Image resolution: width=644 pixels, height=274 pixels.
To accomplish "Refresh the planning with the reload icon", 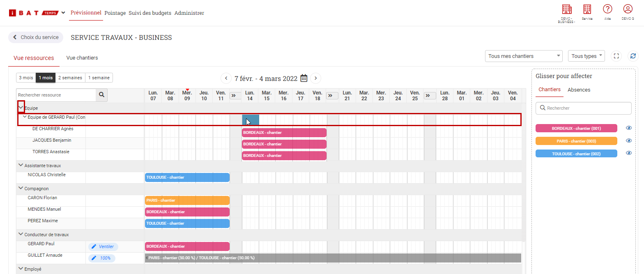I will coord(633,56).
